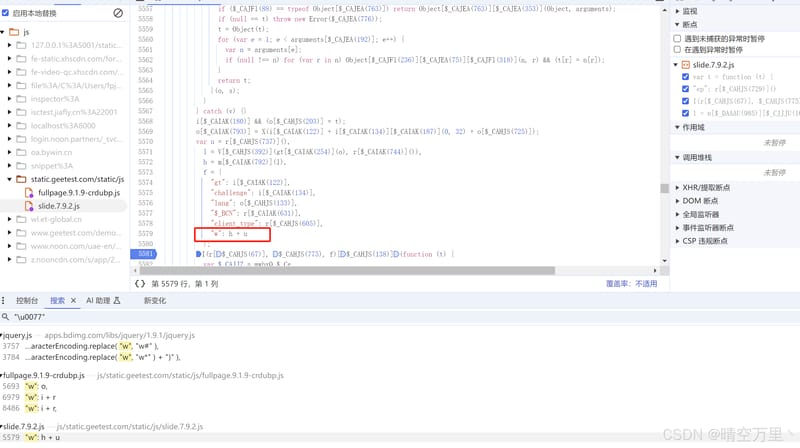Enable 遇到未捕获的异常时暂停 checkbox

677,38
